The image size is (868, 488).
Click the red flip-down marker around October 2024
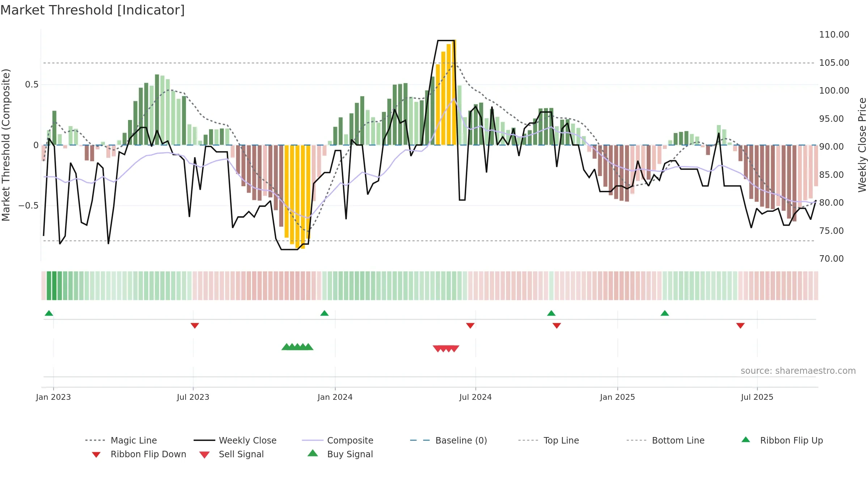pyautogui.click(x=557, y=326)
